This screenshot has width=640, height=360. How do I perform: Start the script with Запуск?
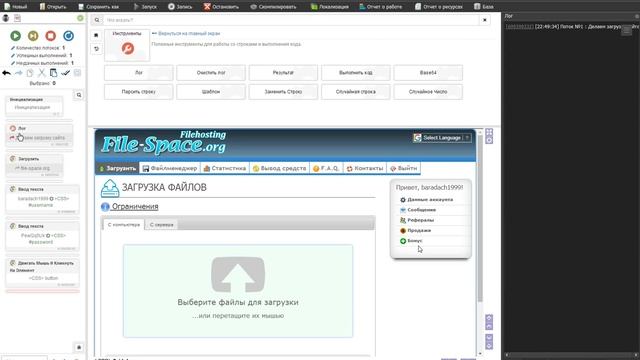tap(145, 7)
